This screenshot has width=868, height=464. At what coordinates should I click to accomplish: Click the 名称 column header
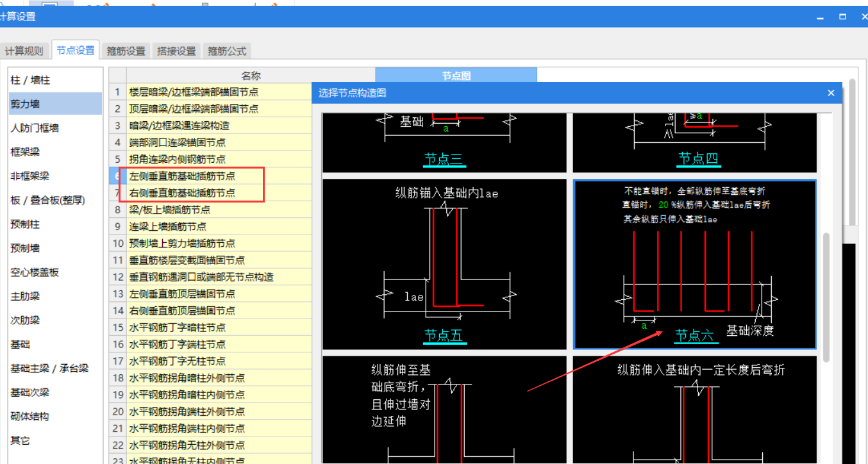(x=251, y=75)
